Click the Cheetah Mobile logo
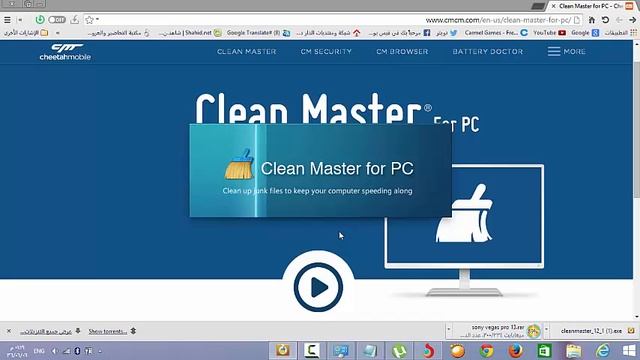 (65, 52)
